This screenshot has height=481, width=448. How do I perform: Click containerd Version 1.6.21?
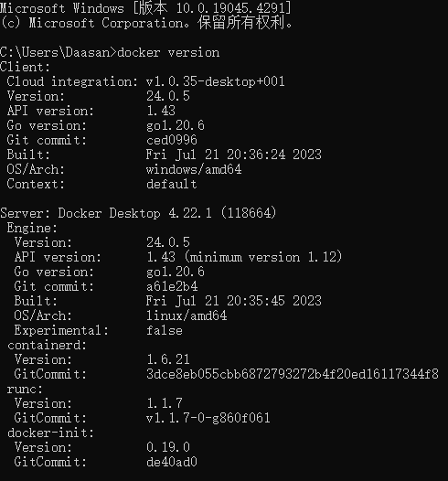click(168, 359)
